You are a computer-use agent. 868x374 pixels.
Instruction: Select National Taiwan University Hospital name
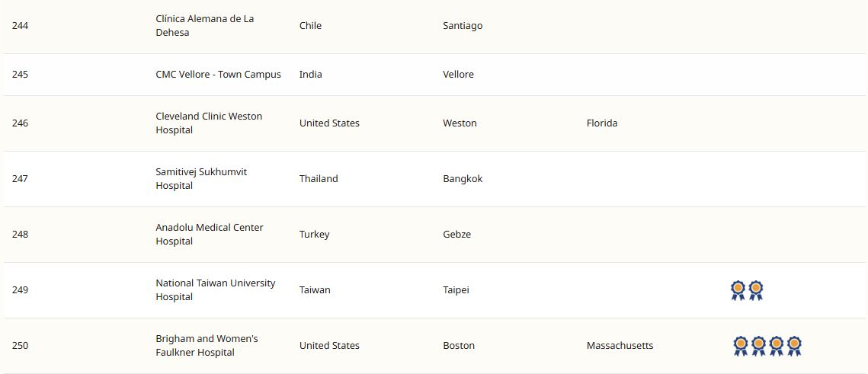pos(216,290)
